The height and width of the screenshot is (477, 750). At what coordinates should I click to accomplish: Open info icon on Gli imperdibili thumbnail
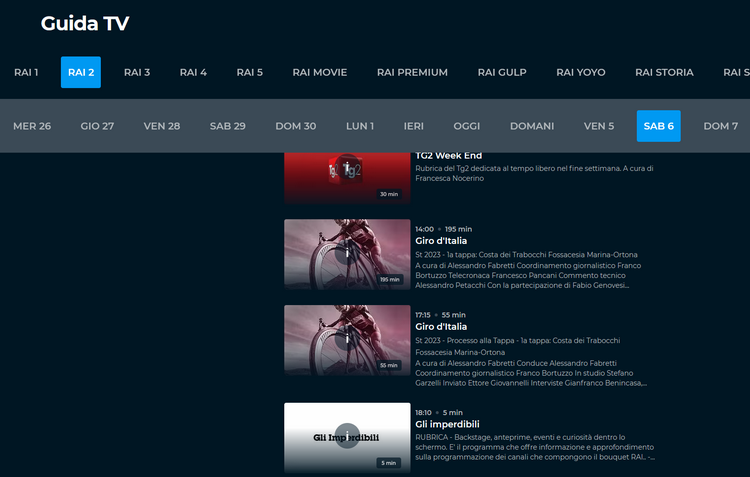pos(347,436)
